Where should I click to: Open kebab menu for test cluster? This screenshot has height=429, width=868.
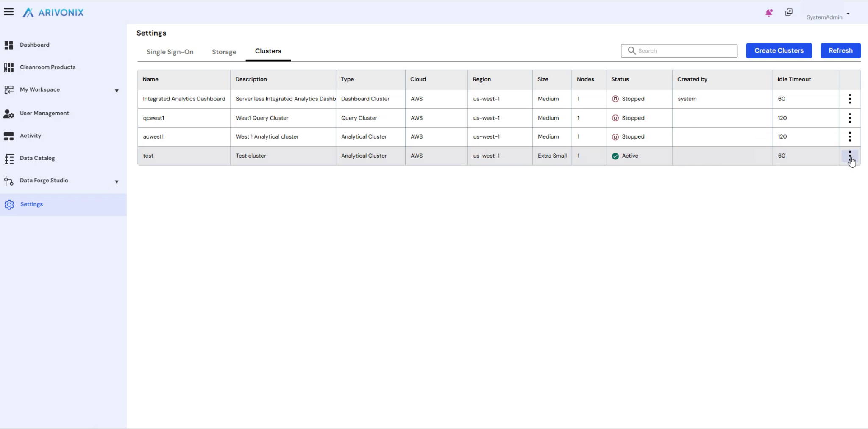tap(850, 156)
